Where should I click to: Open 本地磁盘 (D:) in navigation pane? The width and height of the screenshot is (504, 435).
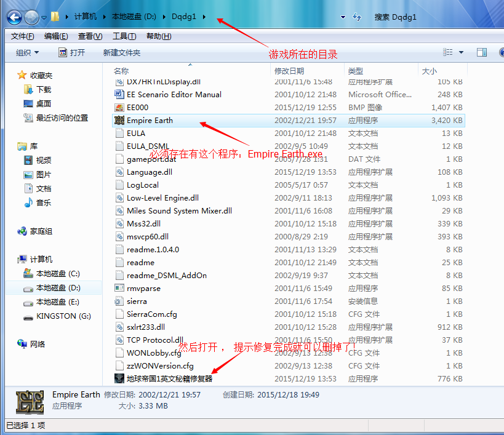(58, 288)
